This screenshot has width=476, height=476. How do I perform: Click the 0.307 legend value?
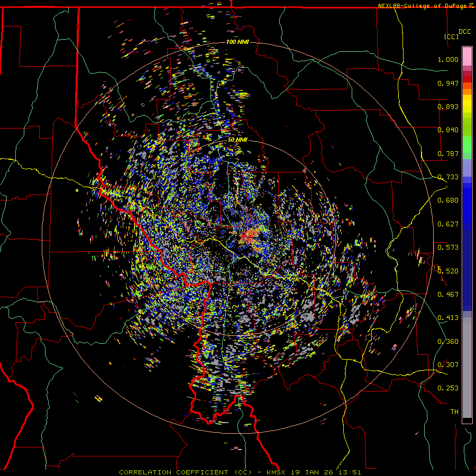pyautogui.click(x=448, y=364)
